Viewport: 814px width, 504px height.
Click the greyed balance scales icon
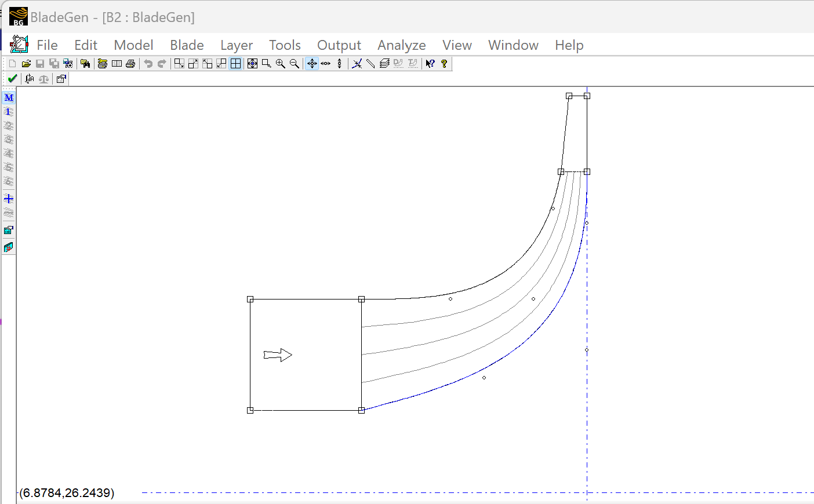pyautogui.click(x=43, y=79)
